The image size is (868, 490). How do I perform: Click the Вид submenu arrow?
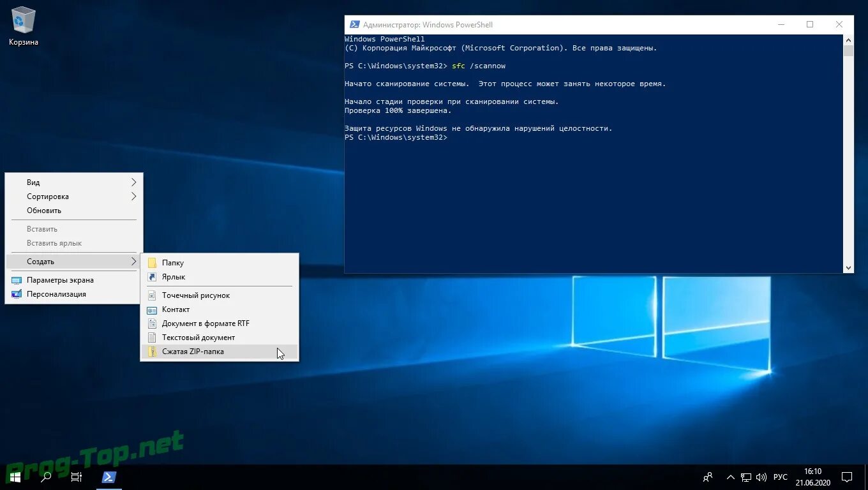pyautogui.click(x=134, y=182)
